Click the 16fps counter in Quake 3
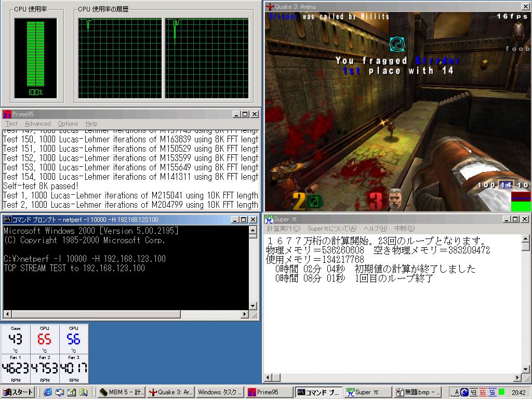This screenshot has width=532, height=399. [x=512, y=16]
